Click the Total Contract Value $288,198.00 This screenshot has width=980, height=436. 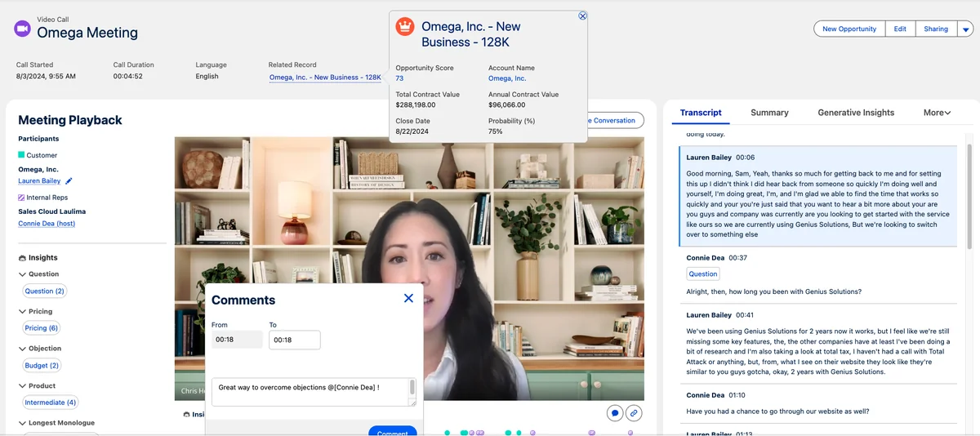[416, 105]
